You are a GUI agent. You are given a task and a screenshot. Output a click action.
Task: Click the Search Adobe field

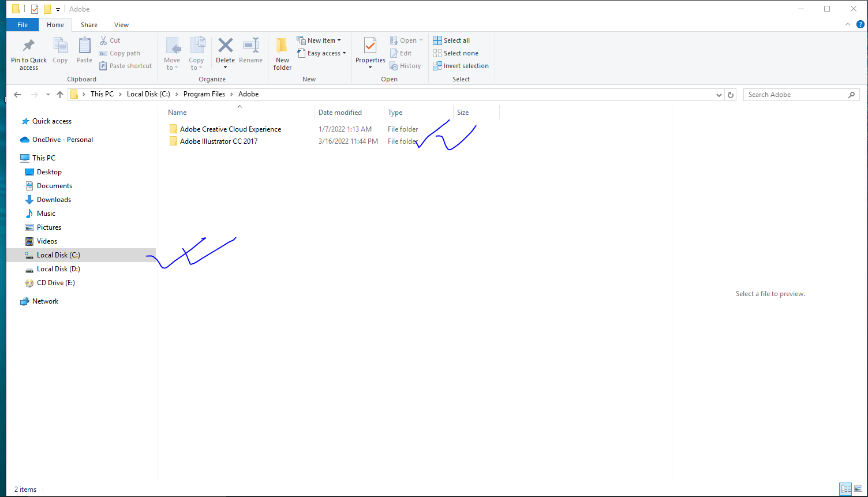(800, 95)
